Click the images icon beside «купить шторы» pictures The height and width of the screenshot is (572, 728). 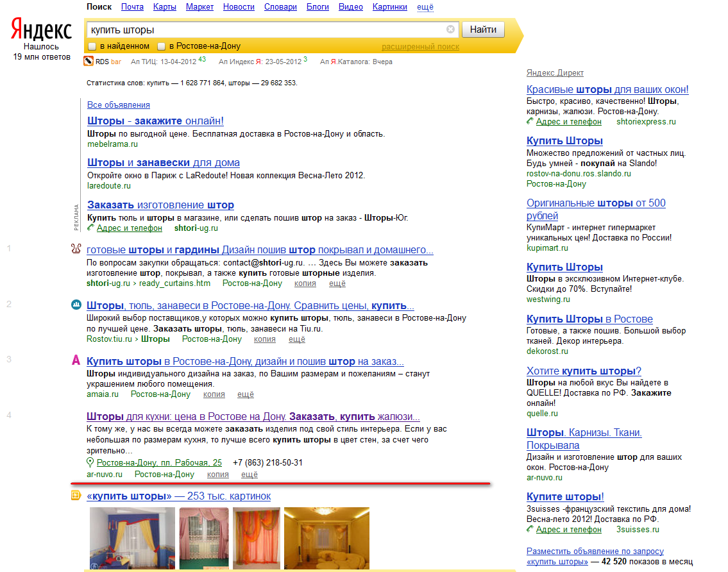76,496
